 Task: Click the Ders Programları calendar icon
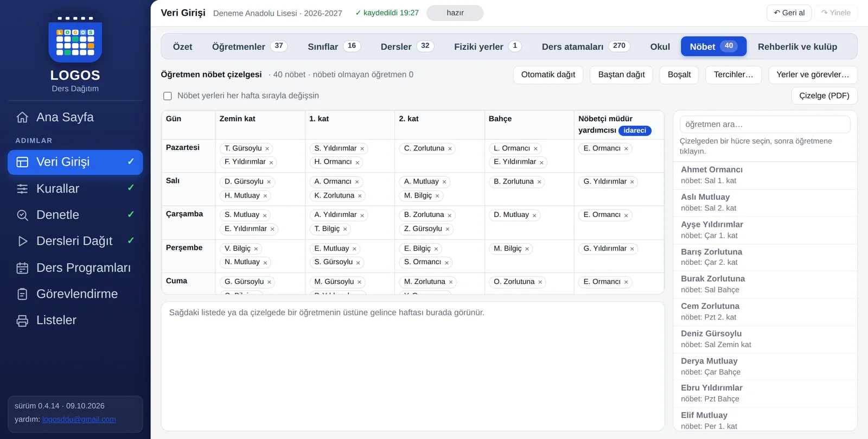tap(22, 268)
